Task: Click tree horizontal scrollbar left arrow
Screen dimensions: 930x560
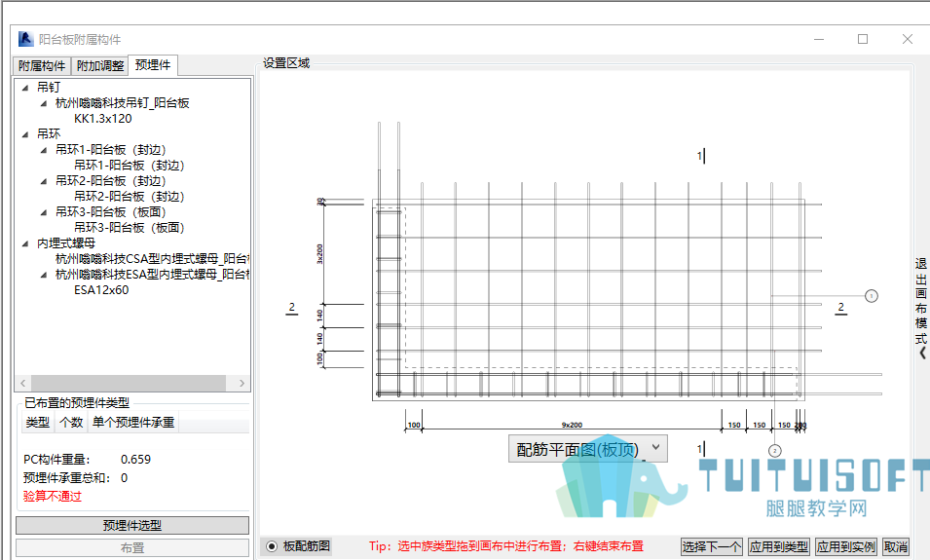Action: point(22,383)
